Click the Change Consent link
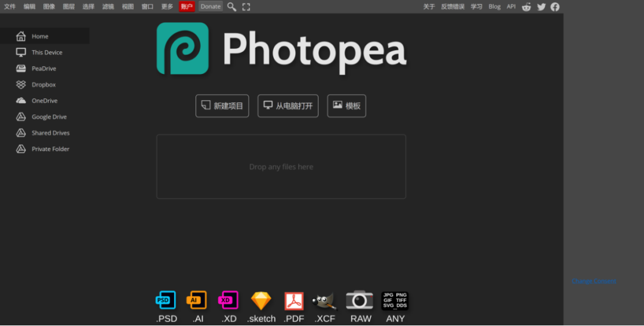This screenshot has width=644, height=326. [594, 281]
